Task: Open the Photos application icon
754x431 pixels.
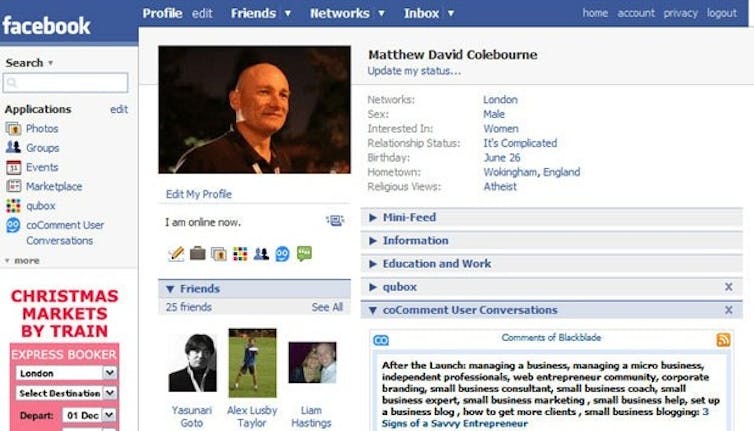Action: [x=13, y=128]
